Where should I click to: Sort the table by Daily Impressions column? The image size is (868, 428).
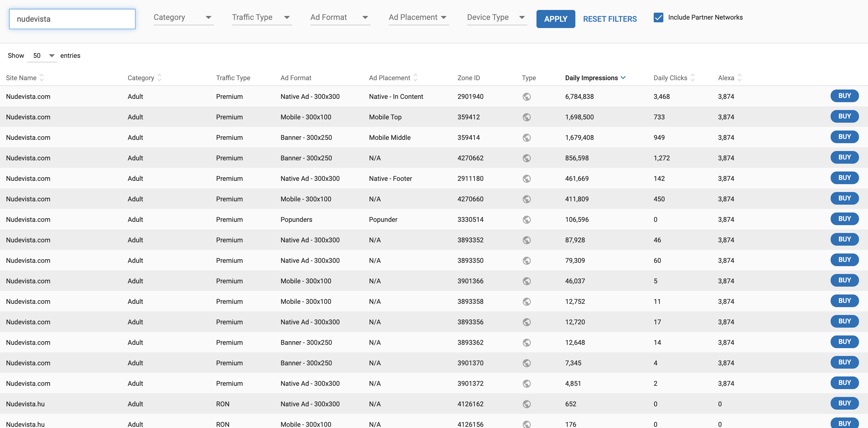pos(595,78)
